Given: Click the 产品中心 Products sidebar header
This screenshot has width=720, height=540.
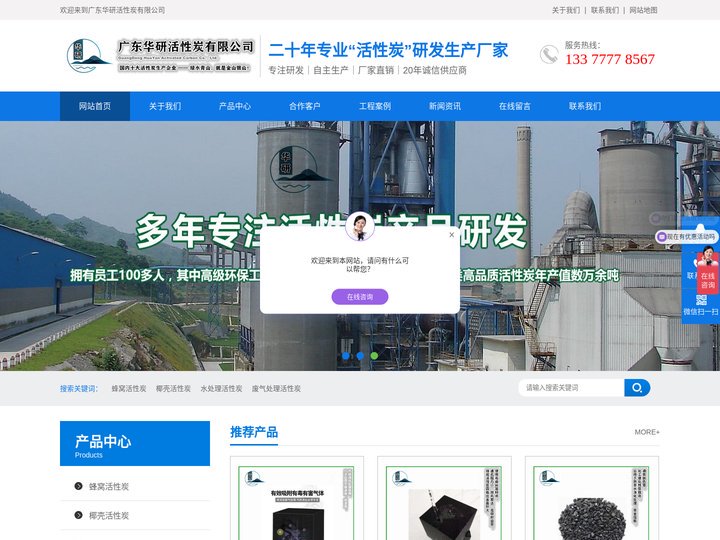Looking at the screenshot, I should [135, 444].
